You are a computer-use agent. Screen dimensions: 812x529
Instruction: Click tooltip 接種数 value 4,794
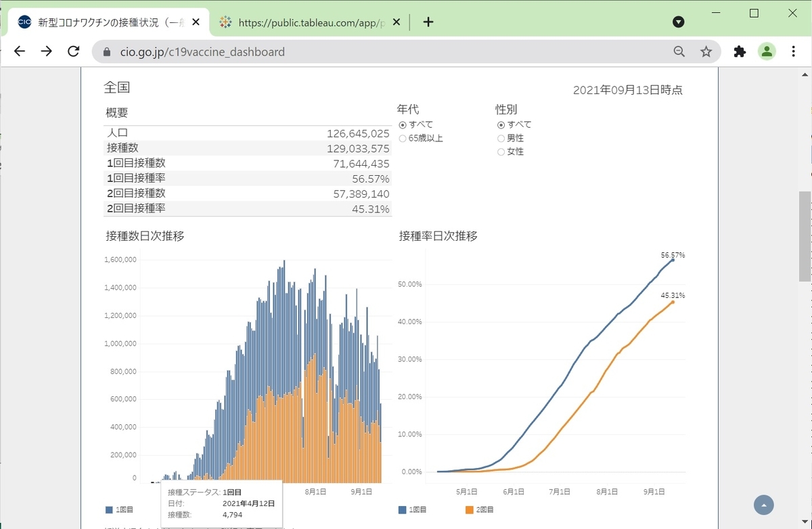[x=232, y=514]
